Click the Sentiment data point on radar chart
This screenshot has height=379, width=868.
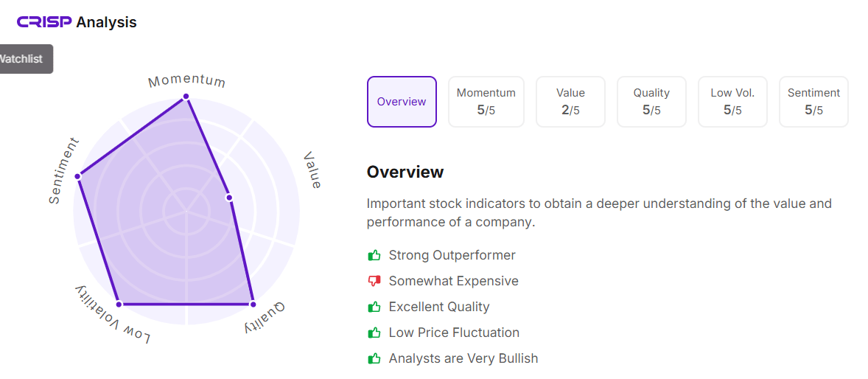77,175
